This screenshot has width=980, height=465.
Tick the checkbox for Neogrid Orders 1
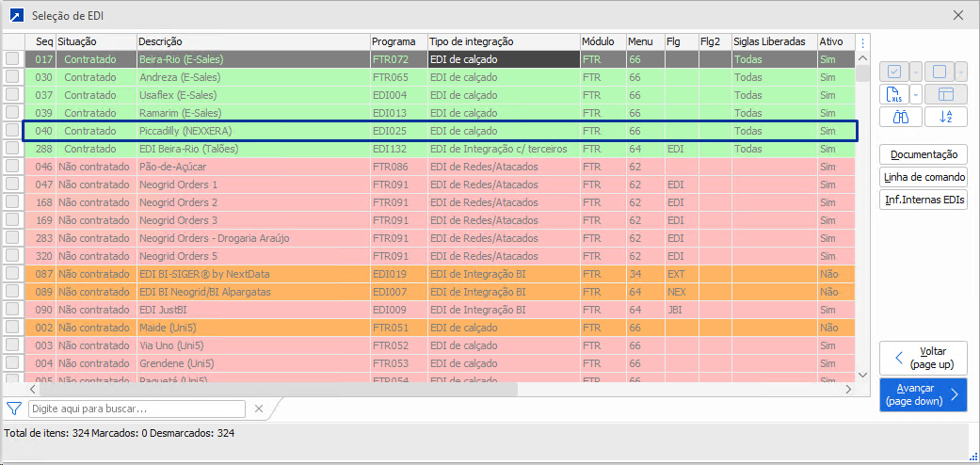(x=12, y=184)
